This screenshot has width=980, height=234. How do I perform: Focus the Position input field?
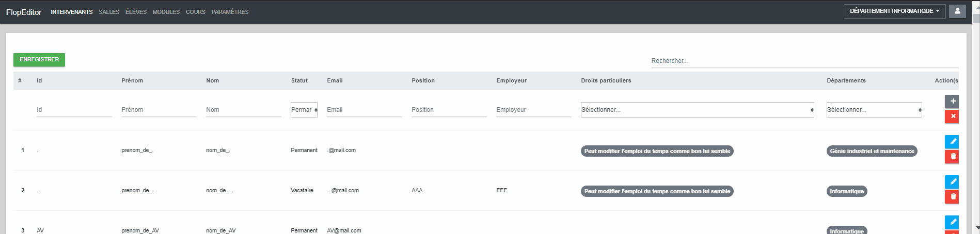tap(449, 110)
